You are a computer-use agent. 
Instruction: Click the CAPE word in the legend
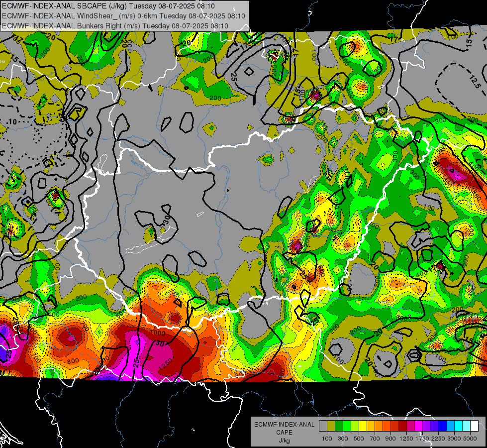point(284,433)
